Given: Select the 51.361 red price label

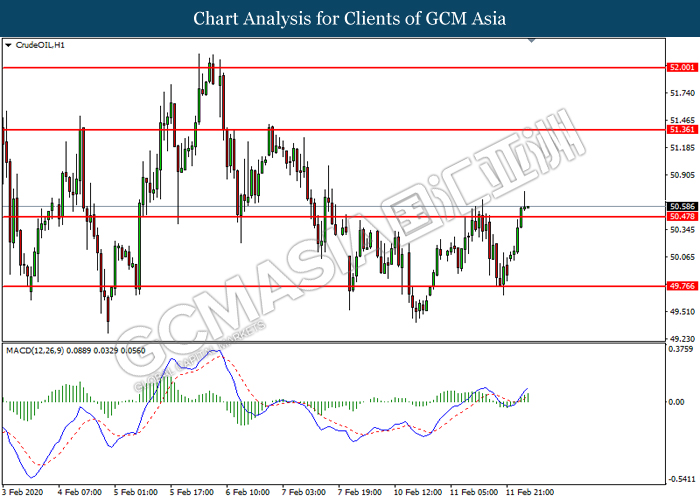Looking at the screenshot, I should pyautogui.click(x=682, y=129).
